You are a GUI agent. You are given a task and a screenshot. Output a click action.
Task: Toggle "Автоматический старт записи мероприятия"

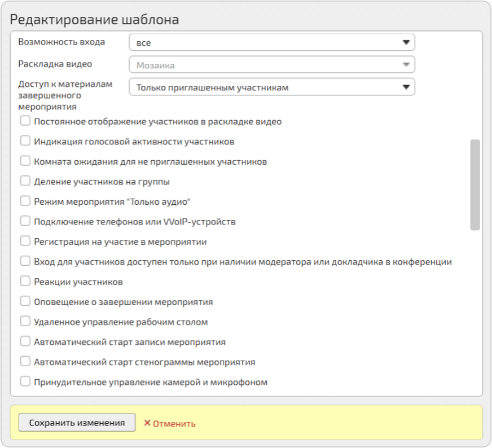[x=25, y=341]
